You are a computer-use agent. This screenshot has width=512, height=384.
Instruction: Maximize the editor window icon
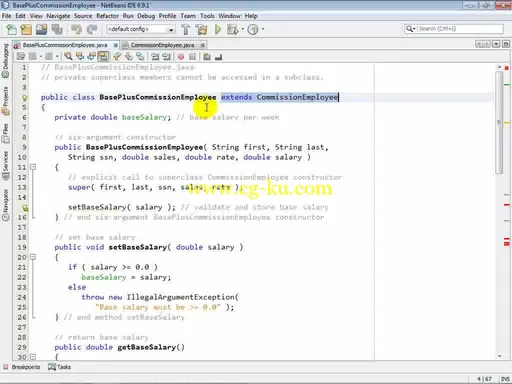pyautogui.click(x=506, y=44)
